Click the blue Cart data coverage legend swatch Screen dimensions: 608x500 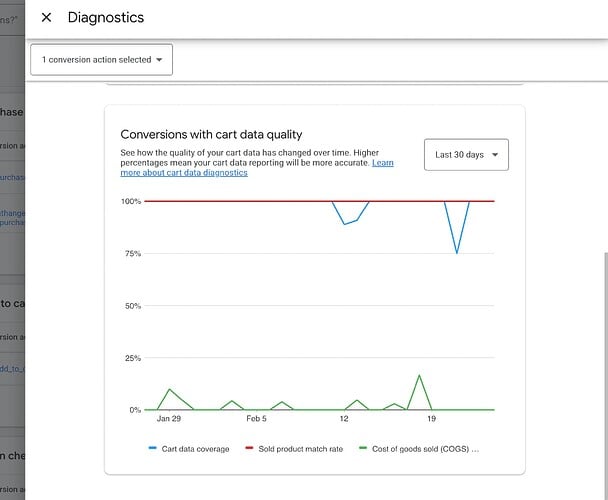[153, 449]
